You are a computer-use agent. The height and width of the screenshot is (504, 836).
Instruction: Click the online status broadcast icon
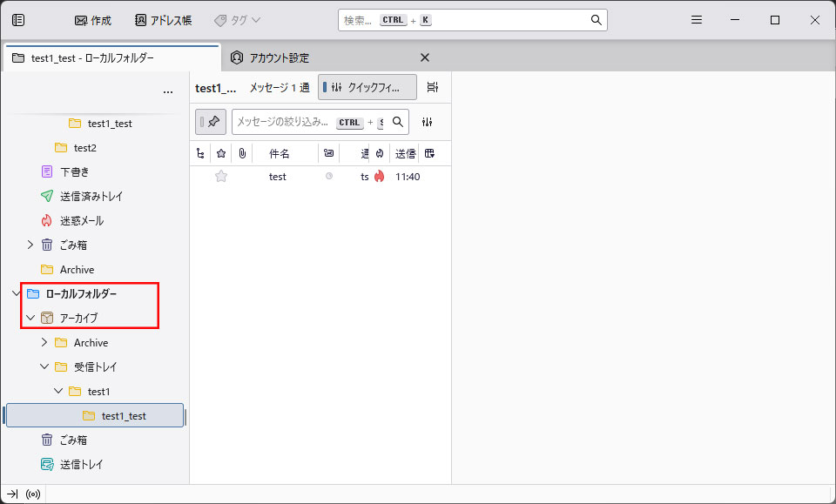33,494
